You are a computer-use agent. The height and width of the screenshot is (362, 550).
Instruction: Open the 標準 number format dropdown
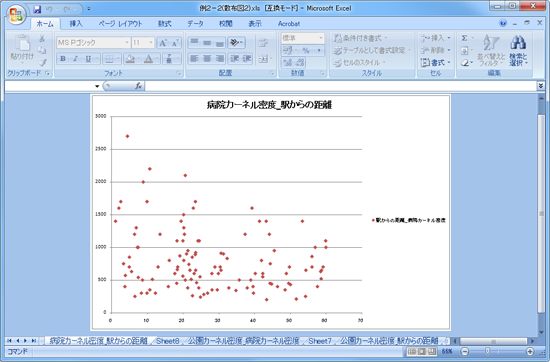click(x=321, y=38)
